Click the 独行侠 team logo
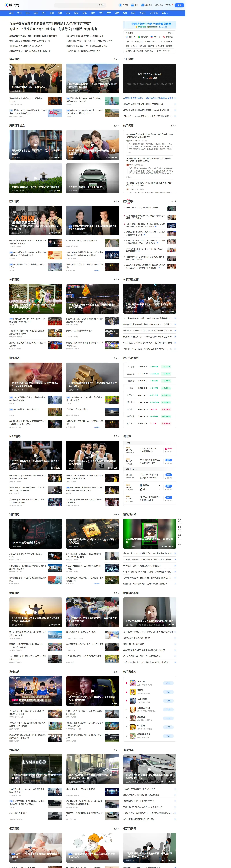The width and height of the screenshot is (231, 868). [x=141, y=486]
